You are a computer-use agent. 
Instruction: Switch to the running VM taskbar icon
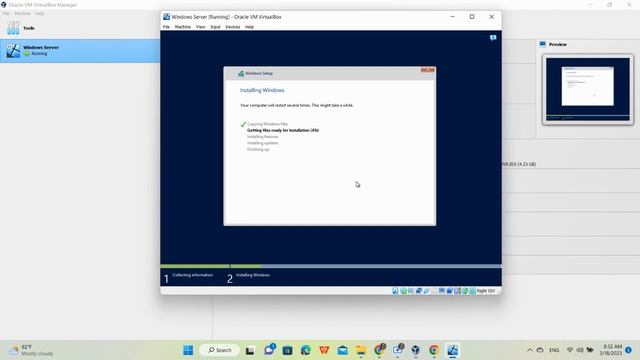tap(452, 350)
